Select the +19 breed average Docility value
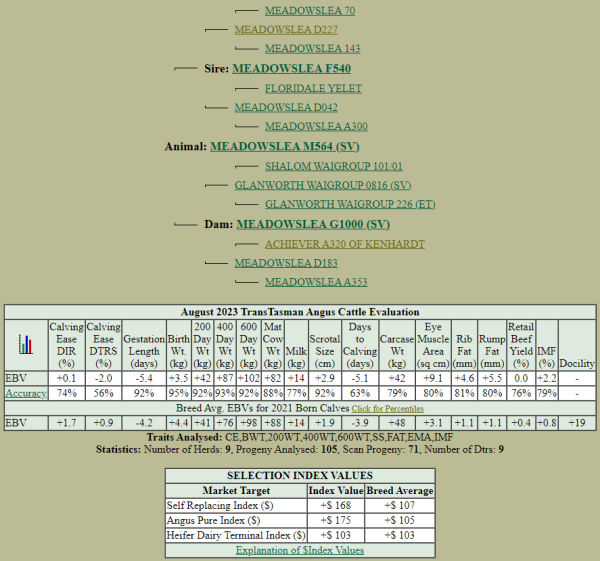Screen dimensions: 600x561 point(577,423)
